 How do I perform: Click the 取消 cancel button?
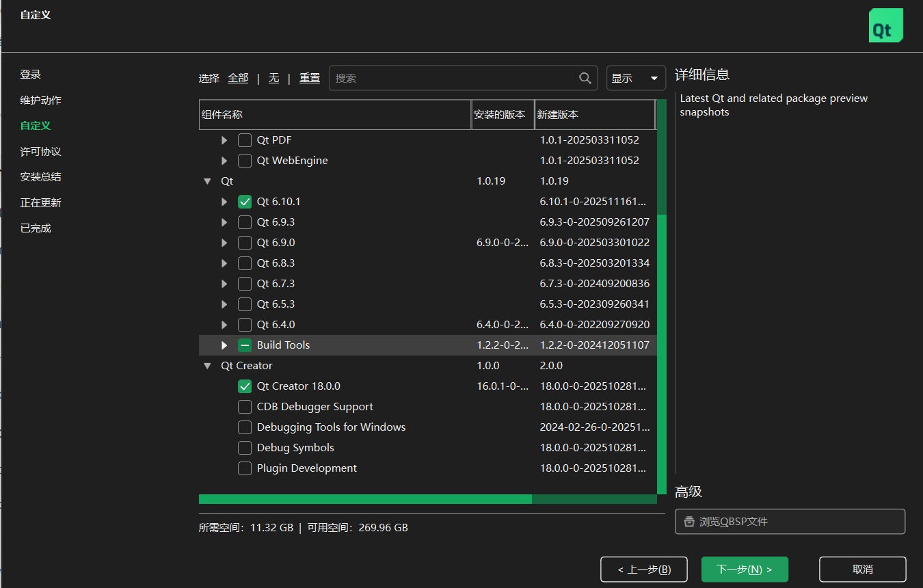pos(863,570)
